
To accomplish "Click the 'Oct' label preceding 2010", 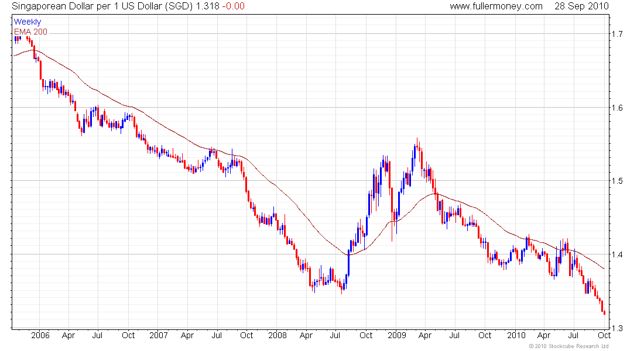I will tap(485, 335).
